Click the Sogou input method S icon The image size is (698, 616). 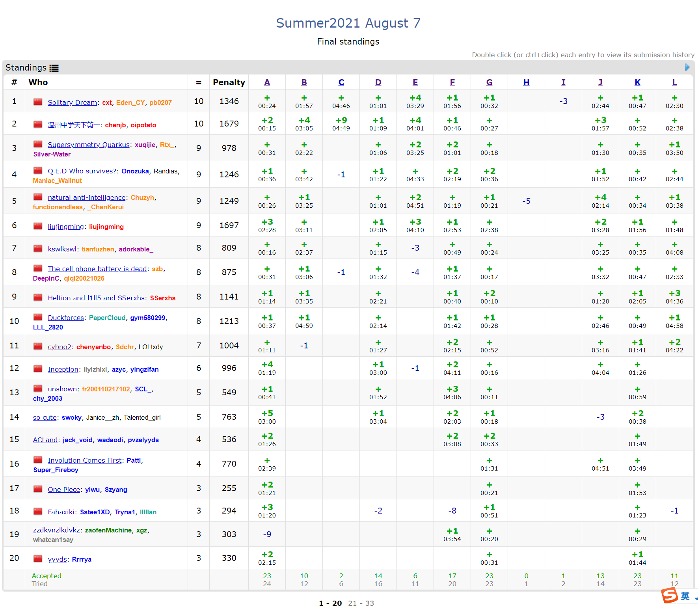(x=670, y=595)
